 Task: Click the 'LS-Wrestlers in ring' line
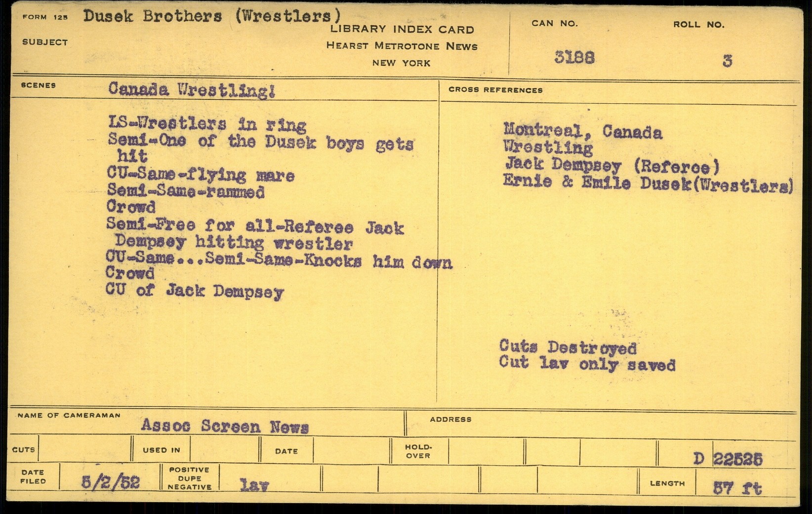coord(207,124)
